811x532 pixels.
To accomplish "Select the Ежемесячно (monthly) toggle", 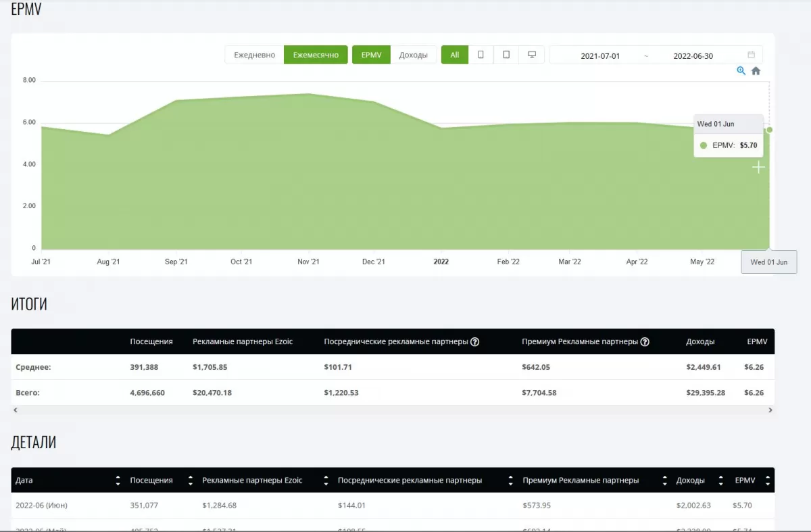I will point(316,55).
